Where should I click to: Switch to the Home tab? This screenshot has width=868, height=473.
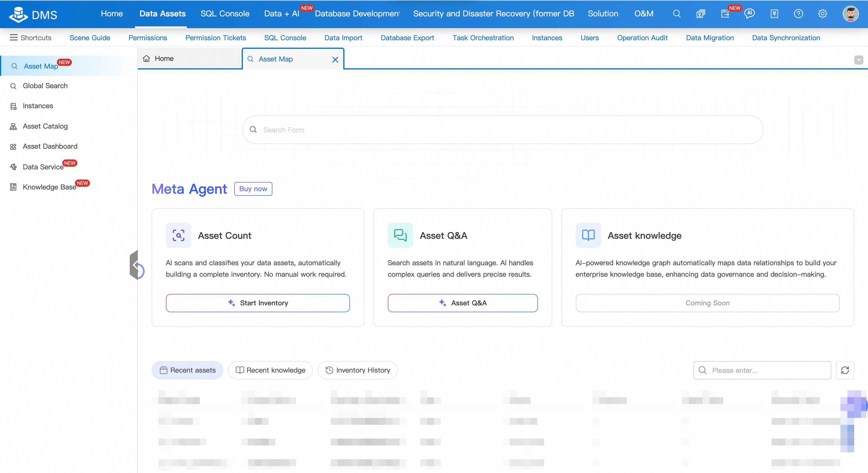click(x=164, y=59)
